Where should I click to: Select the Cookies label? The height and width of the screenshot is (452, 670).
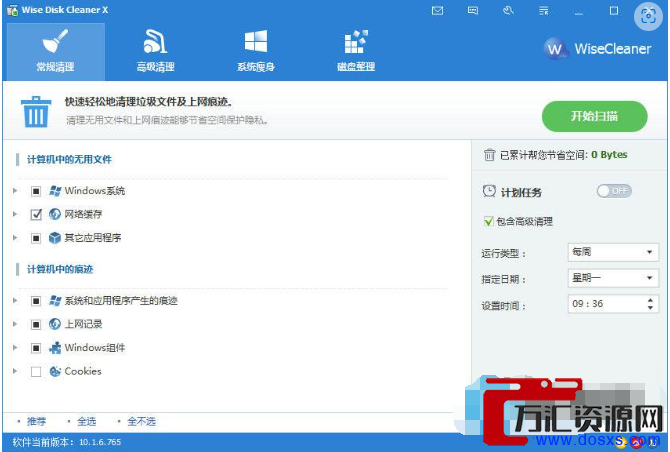click(83, 371)
